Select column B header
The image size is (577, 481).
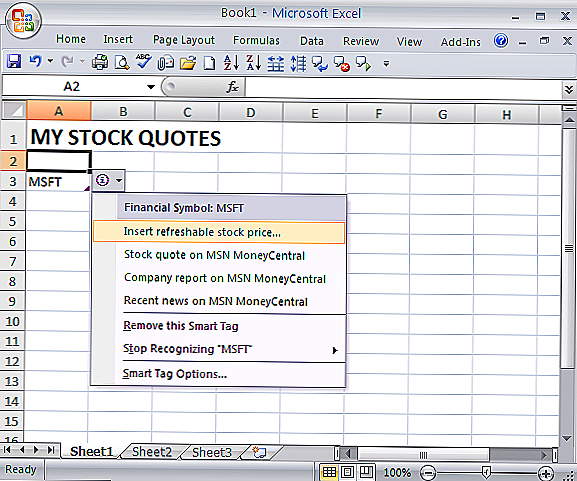[x=123, y=112]
